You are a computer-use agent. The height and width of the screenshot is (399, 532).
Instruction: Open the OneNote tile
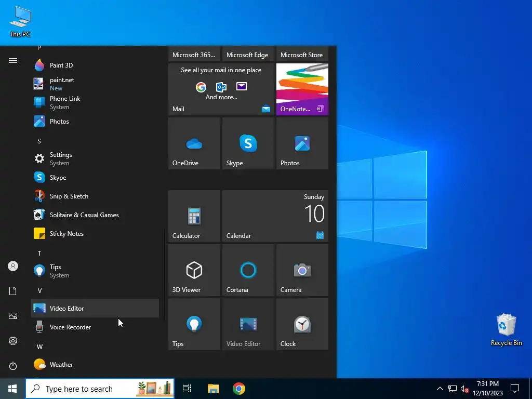pyautogui.click(x=302, y=89)
